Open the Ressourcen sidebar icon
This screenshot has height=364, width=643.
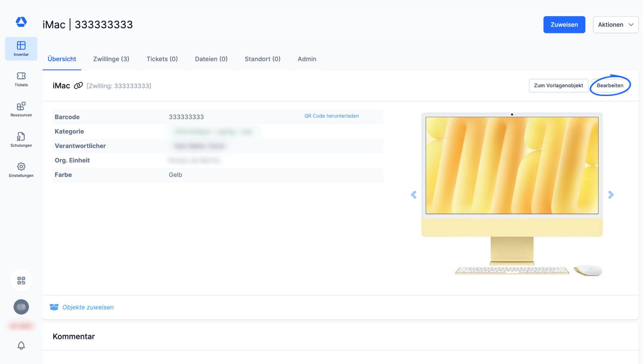pyautogui.click(x=21, y=109)
